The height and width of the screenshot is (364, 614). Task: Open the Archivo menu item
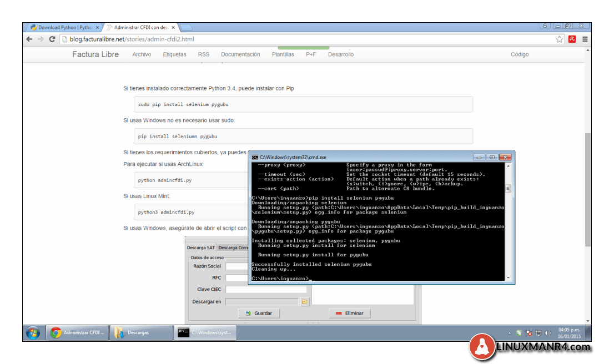142,54
